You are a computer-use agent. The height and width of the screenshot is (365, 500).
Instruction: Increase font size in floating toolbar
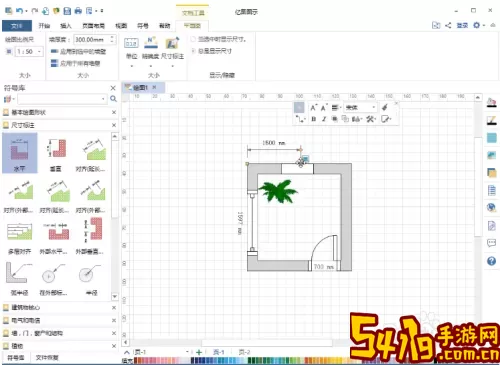pyautogui.click(x=313, y=108)
